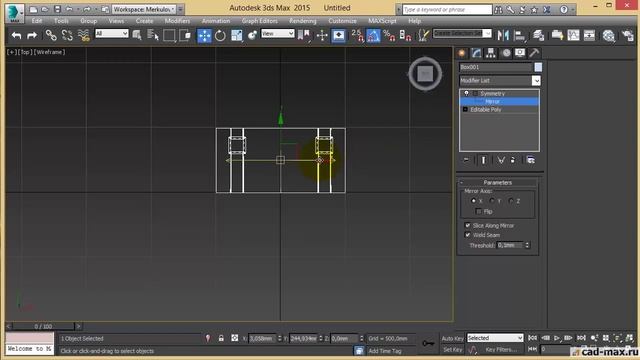This screenshot has width=640, height=360.
Task: Open Key Filters dialog
Action: coord(501,349)
